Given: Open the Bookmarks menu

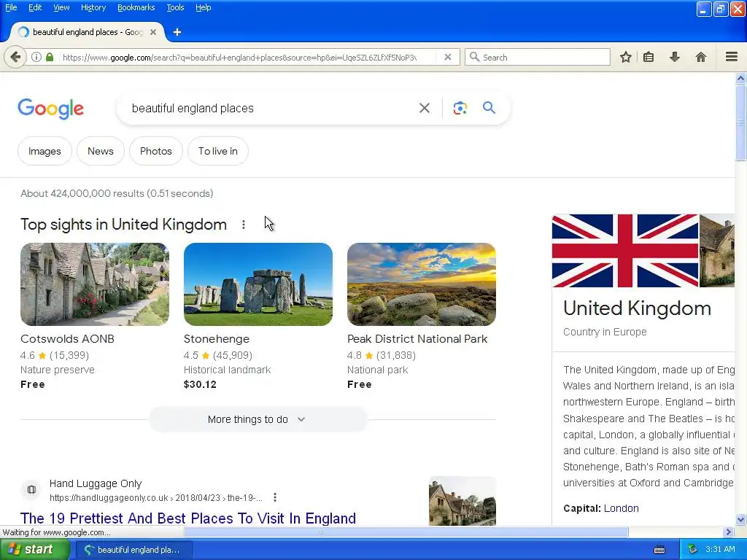Looking at the screenshot, I should (x=136, y=7).
